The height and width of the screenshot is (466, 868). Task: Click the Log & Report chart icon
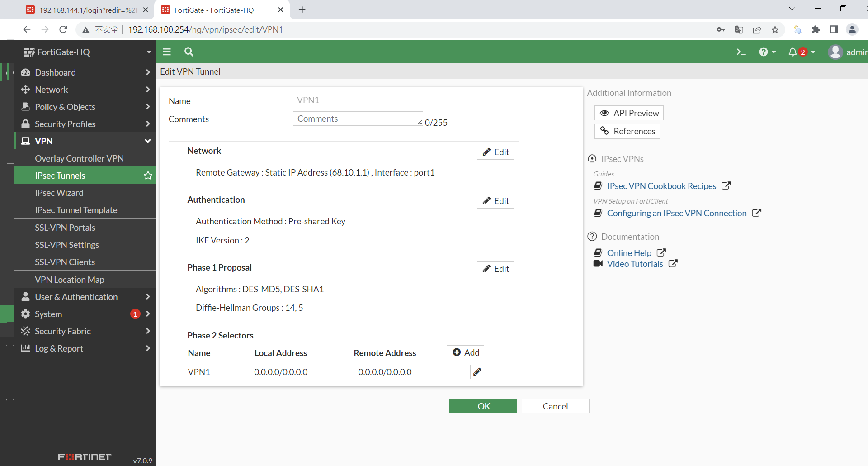[x=26, y=348]
